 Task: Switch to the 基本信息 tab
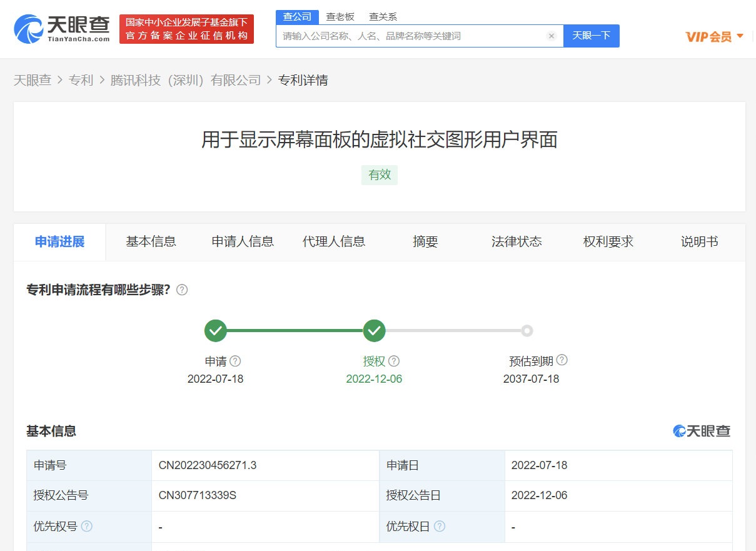click(x=151, y=242)
